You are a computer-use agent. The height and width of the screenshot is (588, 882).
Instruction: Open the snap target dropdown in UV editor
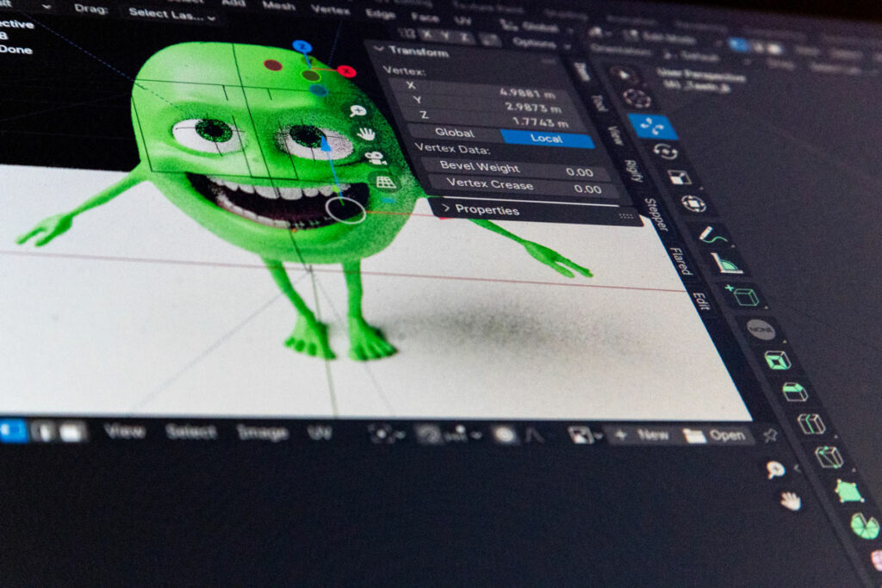[x=463, y=433]
